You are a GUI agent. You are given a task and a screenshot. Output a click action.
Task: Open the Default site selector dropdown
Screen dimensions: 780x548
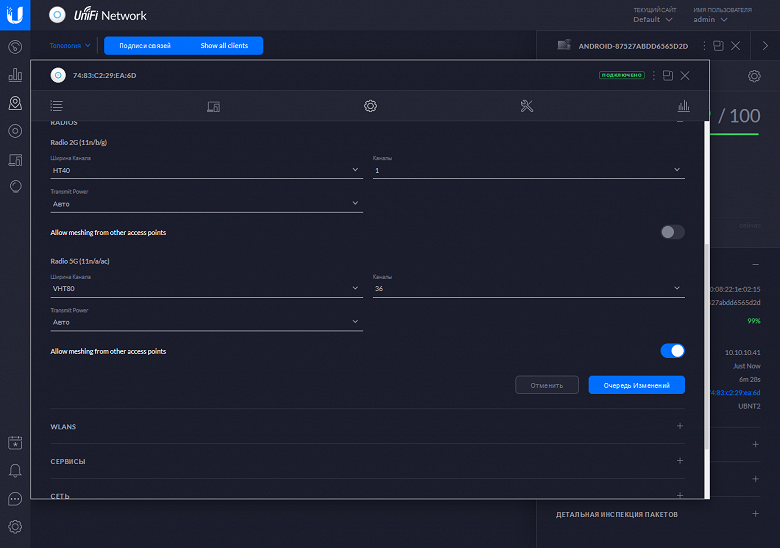coord(653,19)
